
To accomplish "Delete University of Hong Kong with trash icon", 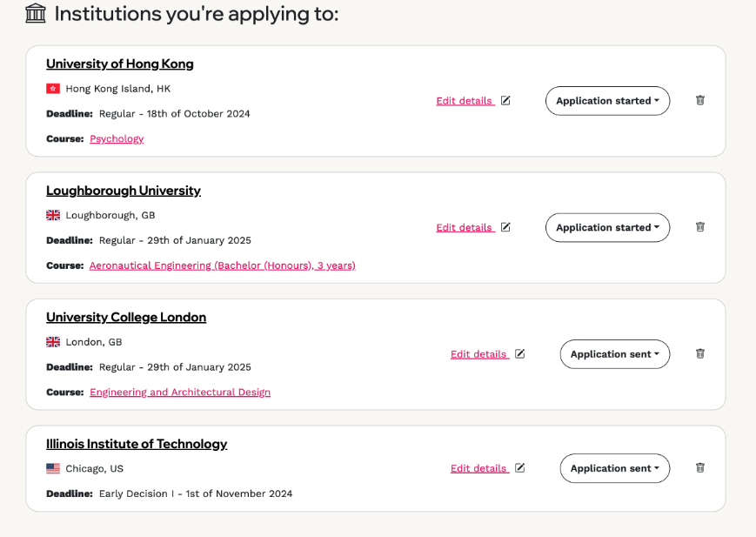I will [700, 100].
